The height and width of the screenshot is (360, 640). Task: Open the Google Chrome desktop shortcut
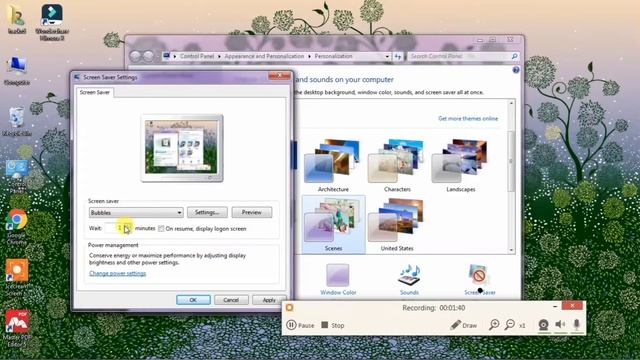pos(16,227)
